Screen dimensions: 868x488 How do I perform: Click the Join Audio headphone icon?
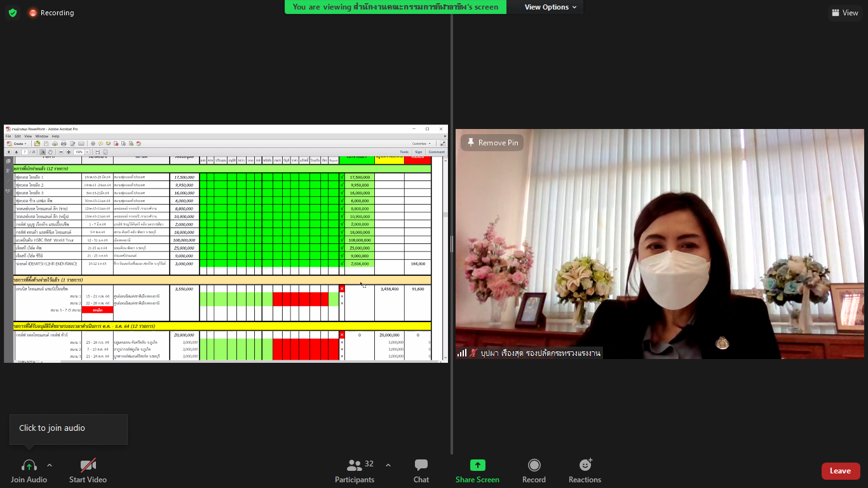tap(29, 466)
